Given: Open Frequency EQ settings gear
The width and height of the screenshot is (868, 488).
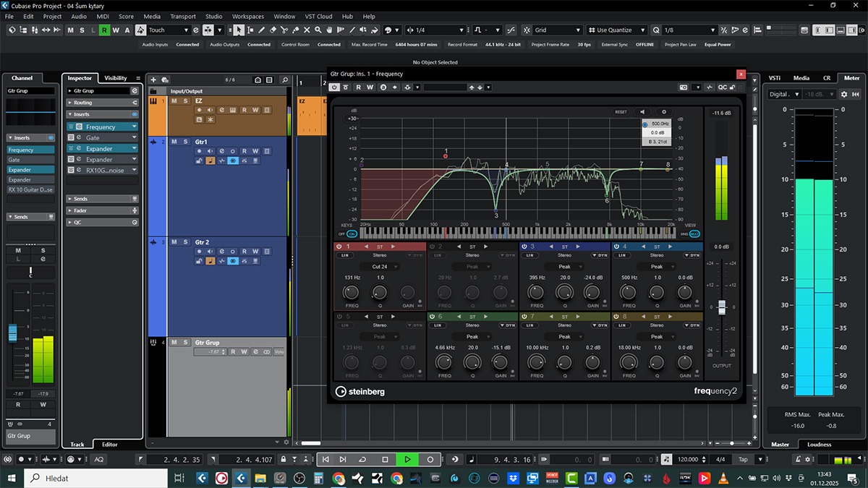Looking at the screenshot, I should tap(663, 112).
